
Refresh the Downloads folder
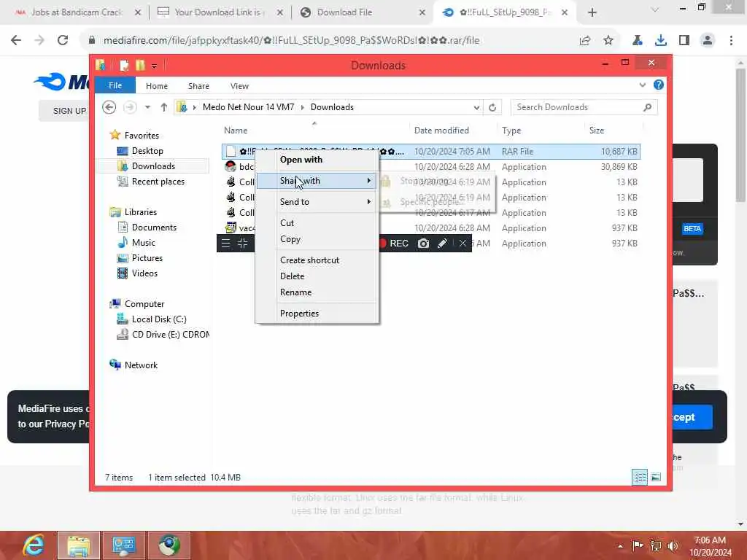(492, 108)
